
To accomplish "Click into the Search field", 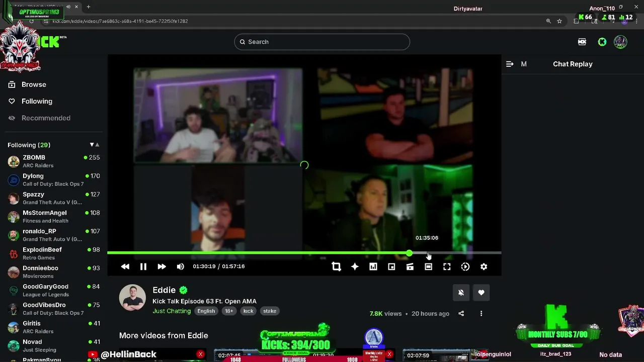I will [x=322, y=42].
